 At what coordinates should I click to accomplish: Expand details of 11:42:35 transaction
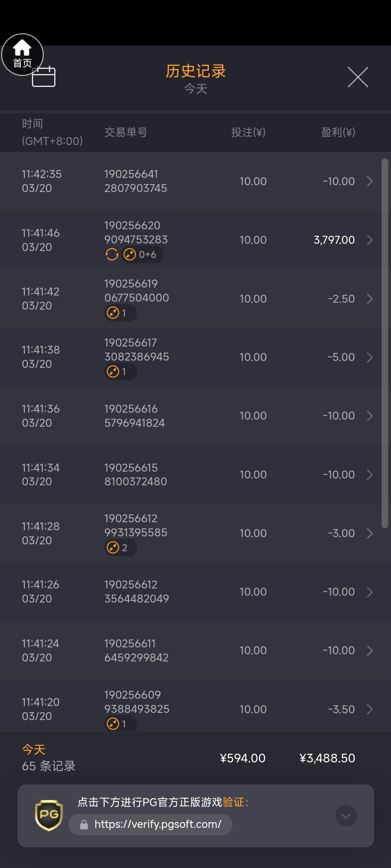pyautogui.click(x=370, y=181)
